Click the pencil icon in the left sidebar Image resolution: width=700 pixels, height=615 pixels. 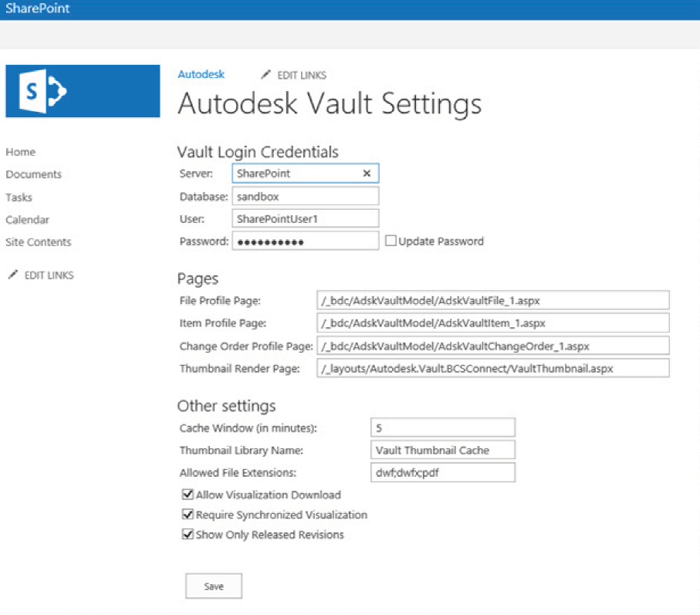click(x=12, y=275)
